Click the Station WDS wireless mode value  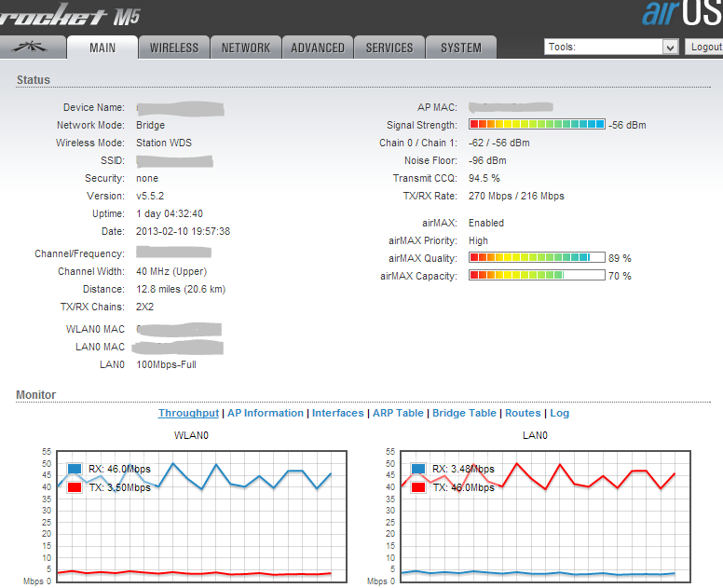[x=164, y=143]
